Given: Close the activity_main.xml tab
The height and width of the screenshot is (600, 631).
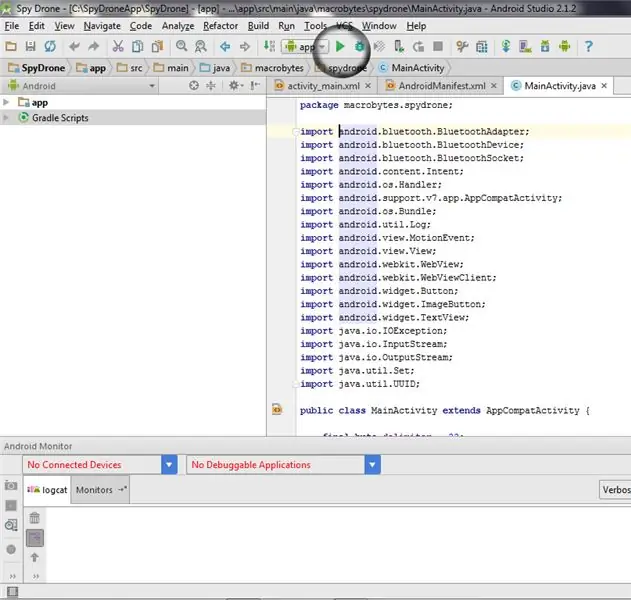Looking at the screenshot, I should (368, 86).
